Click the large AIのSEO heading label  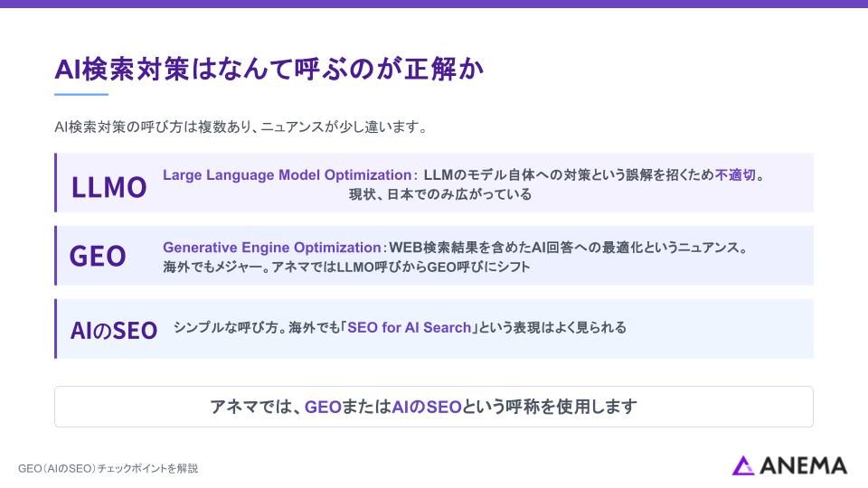pyautogui.click(x=114, y=331)
